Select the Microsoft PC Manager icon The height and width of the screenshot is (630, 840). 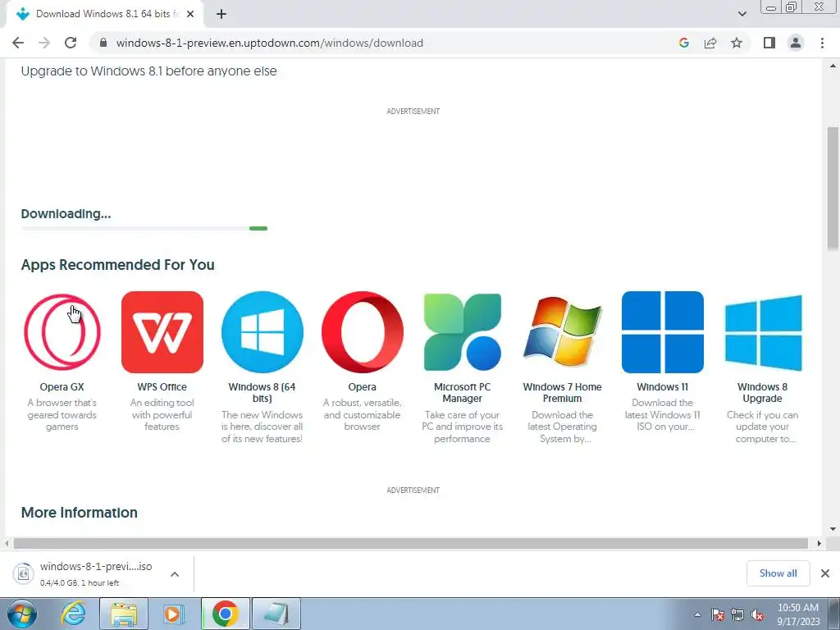click(x=463, y=332)
